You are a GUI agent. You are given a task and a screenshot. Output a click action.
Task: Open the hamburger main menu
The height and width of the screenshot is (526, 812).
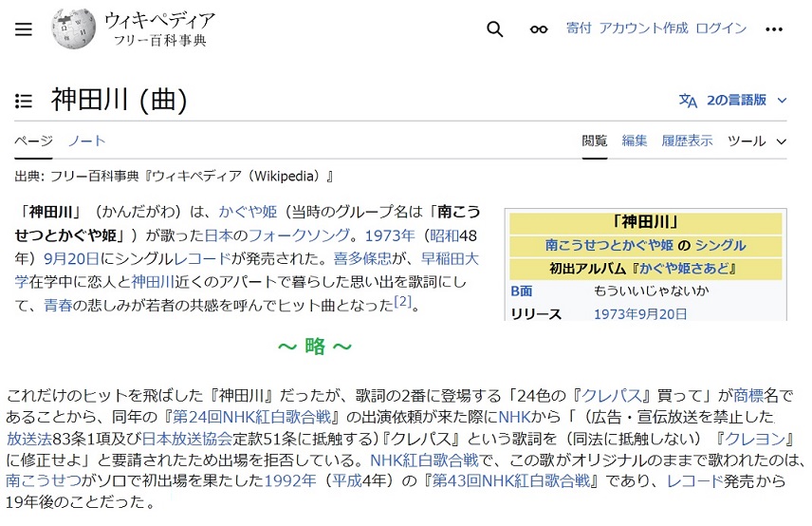pos(24,29)
